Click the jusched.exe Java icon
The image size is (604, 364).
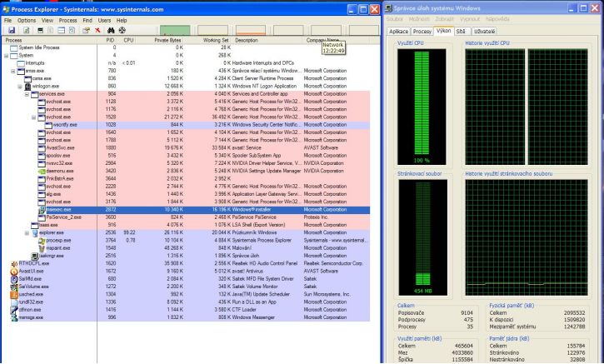pos(14,294)
